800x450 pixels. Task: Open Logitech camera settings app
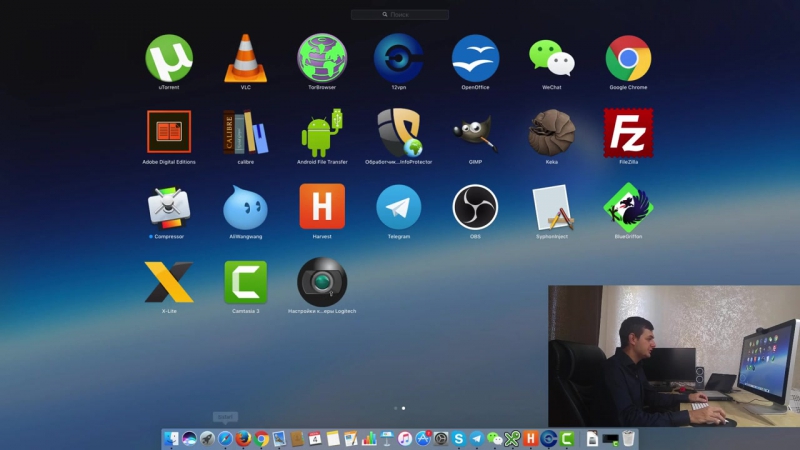pyautogui.click(x=322, y=282)
